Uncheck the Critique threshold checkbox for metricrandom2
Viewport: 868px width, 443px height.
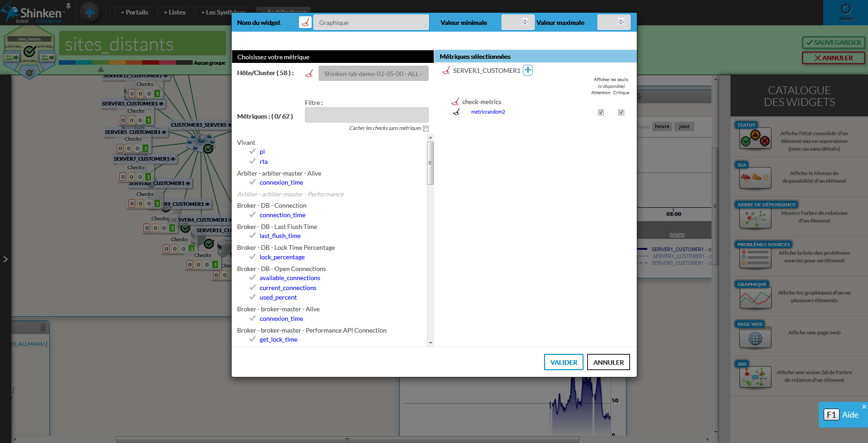coord(621,112)
